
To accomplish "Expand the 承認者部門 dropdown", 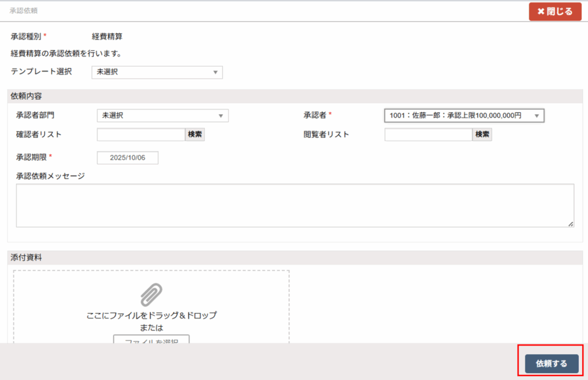I will point(163,115).
